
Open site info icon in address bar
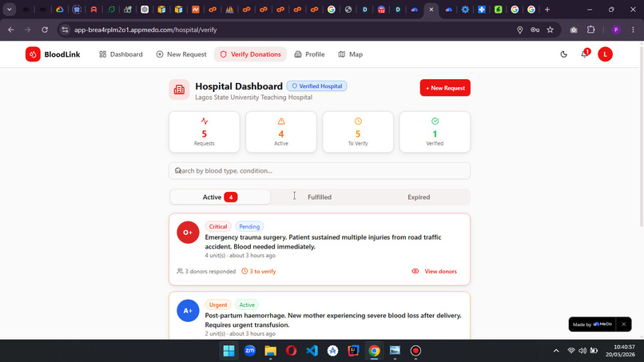(65, 30)
